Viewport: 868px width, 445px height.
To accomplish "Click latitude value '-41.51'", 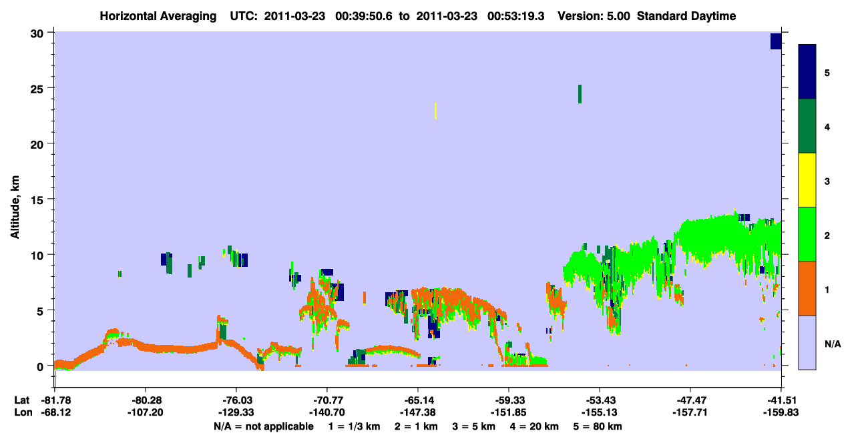I will pyautogui.click(x=781, y=400).
